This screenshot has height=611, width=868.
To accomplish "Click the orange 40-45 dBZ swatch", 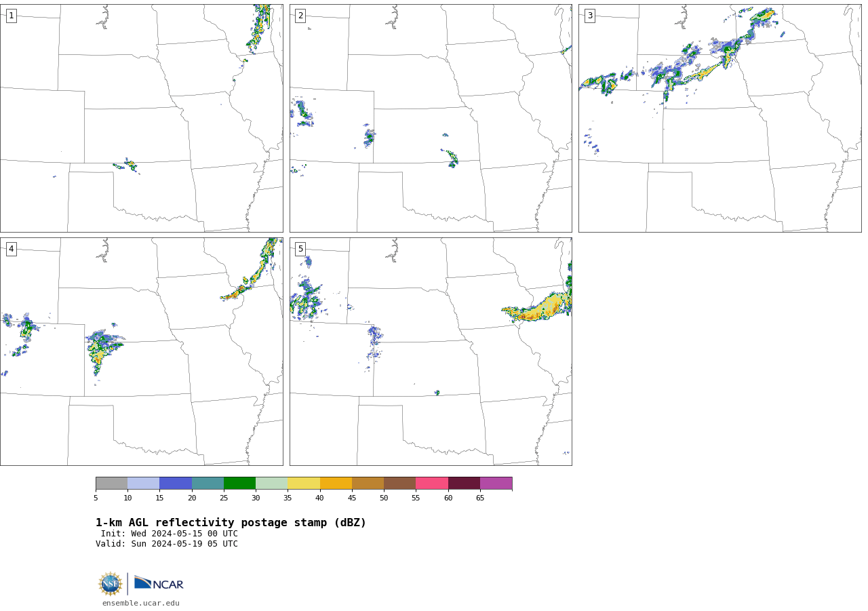I will 336,483.
